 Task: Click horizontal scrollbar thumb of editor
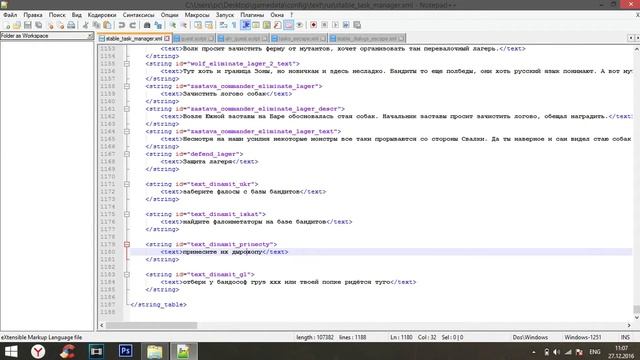click(x=151, y=325)
